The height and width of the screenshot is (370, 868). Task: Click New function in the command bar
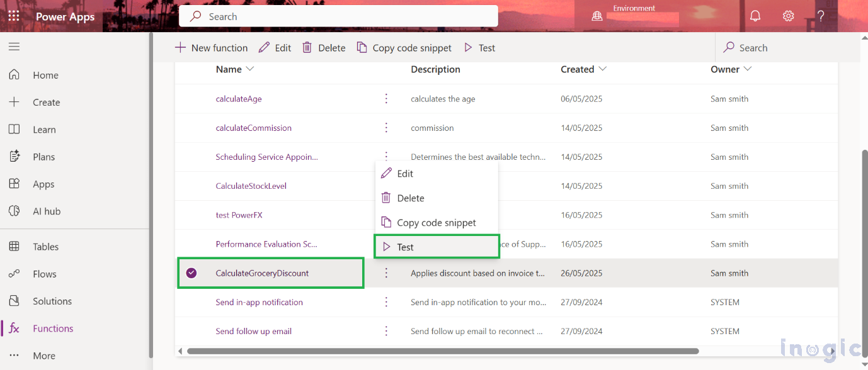(211, 48)
